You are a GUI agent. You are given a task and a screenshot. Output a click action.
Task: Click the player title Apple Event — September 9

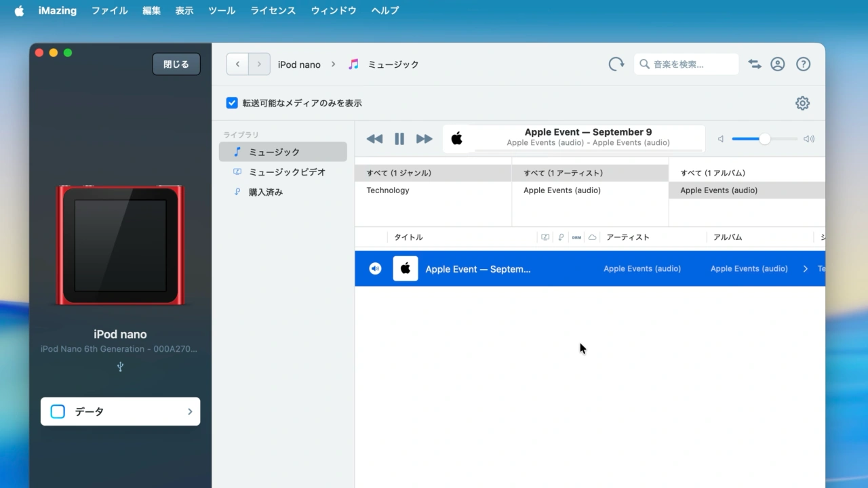click(588, 132)
